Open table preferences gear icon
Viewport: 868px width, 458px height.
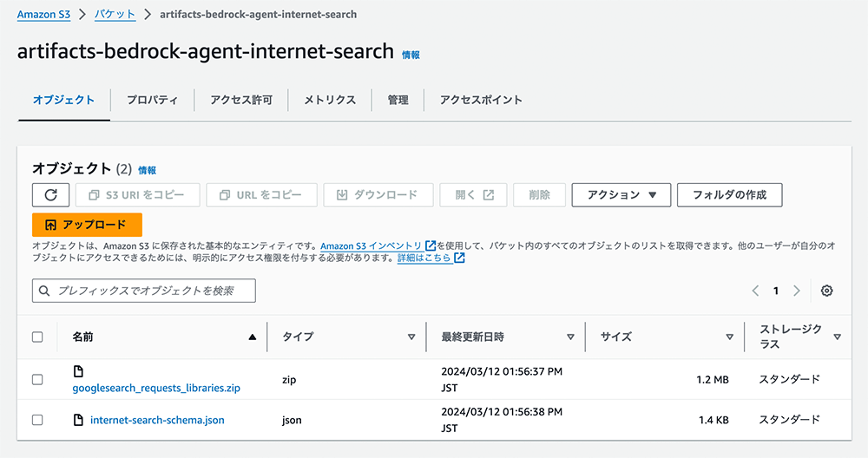tap(826, 291)
